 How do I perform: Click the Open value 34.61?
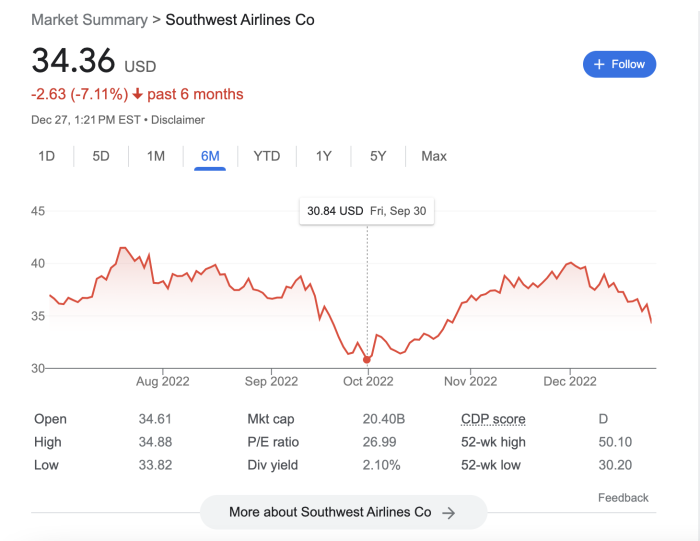coord(155,419)
